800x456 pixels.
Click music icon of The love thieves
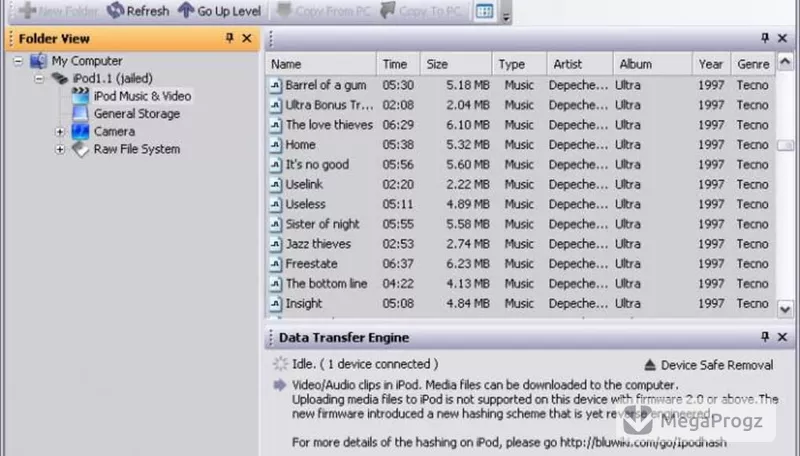click(276, 125)
